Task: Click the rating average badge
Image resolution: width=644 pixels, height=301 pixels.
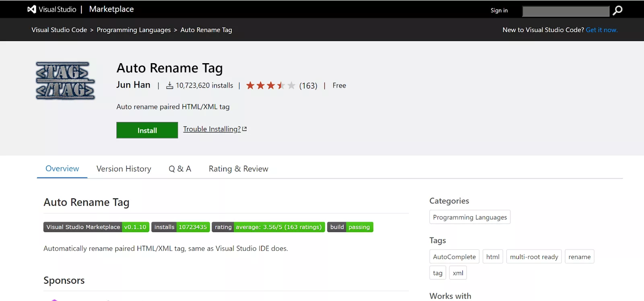Action: click(268, 227)
